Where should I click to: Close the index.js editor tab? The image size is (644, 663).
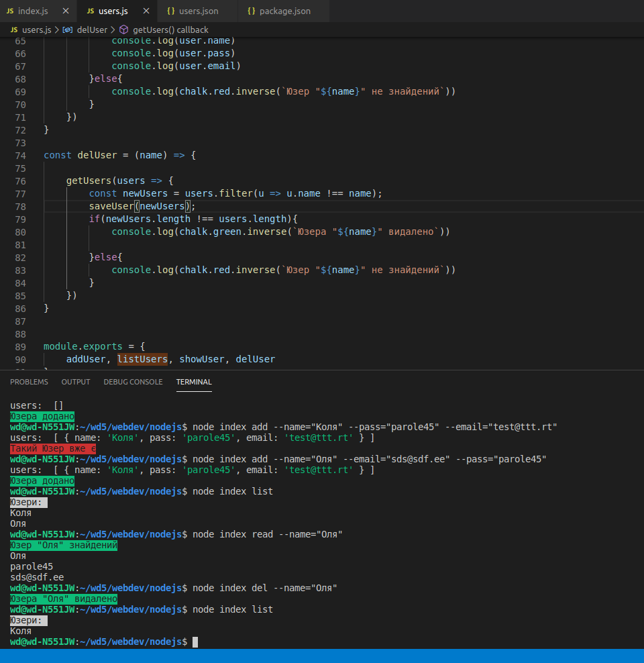pos(65,11)
